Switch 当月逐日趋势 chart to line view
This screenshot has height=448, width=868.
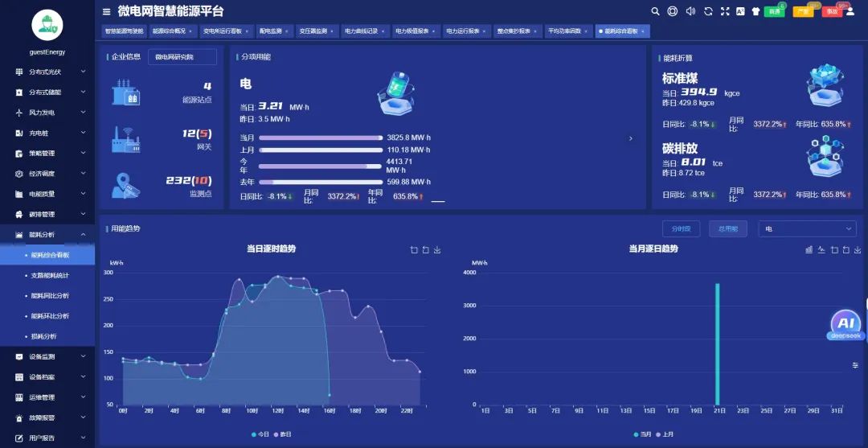pyautogui.click(x=821, y=250)
